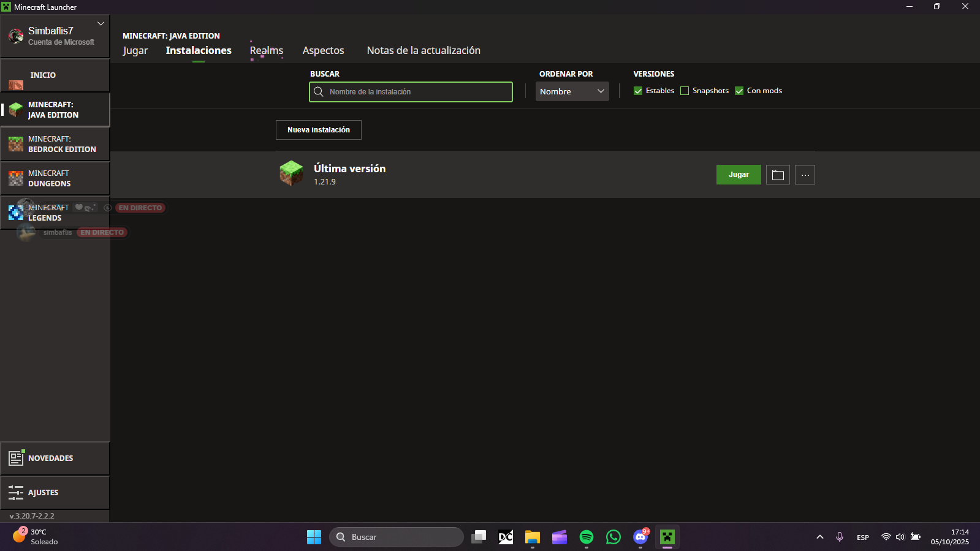Open the Wi-Fi network settings icon

886,537
